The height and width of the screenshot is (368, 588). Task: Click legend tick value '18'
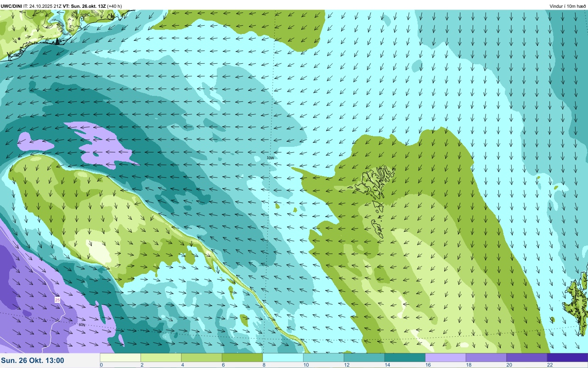[x=468, y=365]
